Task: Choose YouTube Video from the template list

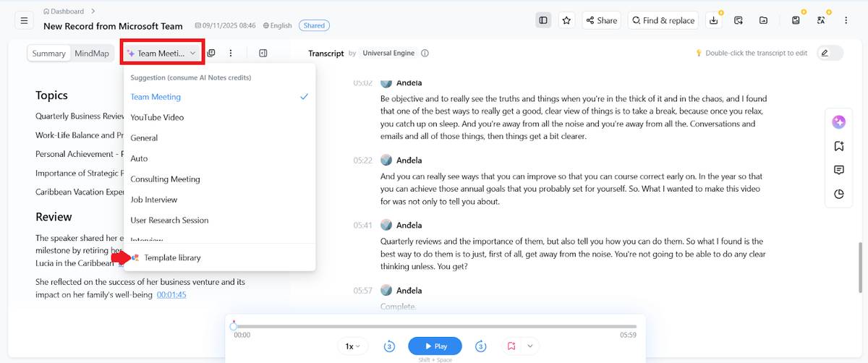Action: (x=157, y=117)
